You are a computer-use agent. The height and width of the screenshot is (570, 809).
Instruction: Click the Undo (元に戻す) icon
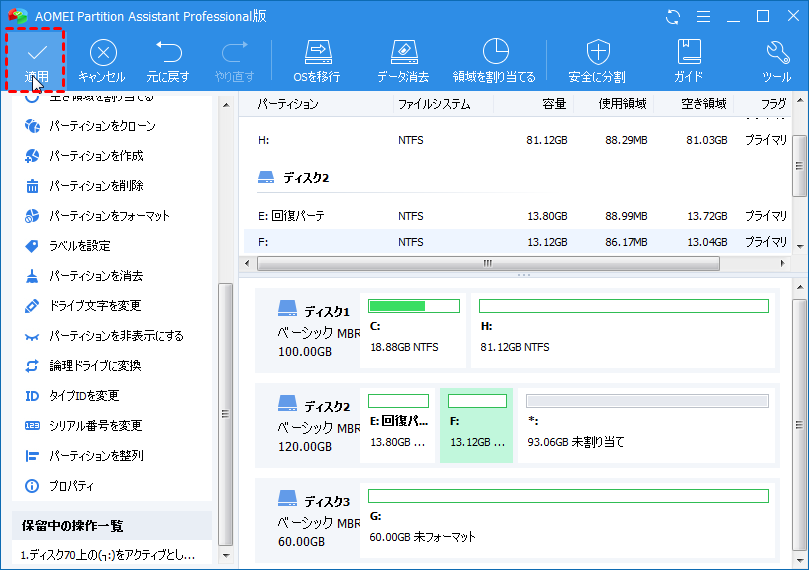pos(168,61)
